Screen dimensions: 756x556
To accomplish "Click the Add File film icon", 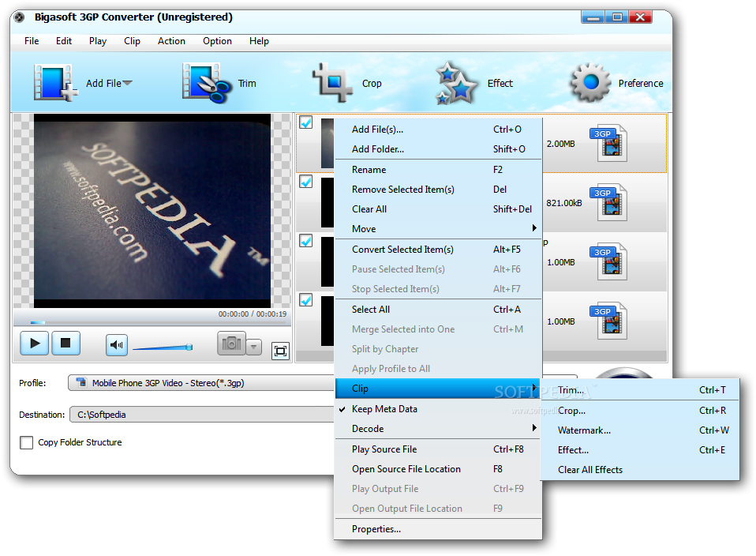I will [55, 83].
